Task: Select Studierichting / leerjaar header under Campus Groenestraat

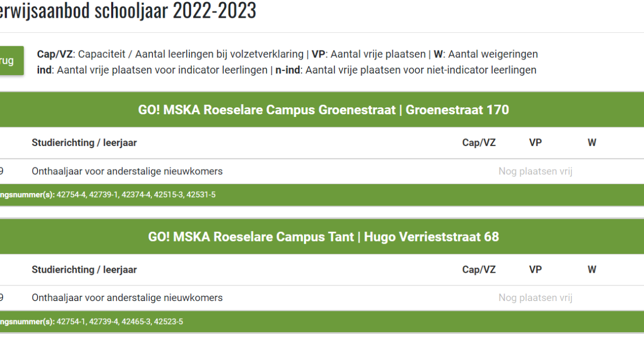Action: (x=84, y=143)
